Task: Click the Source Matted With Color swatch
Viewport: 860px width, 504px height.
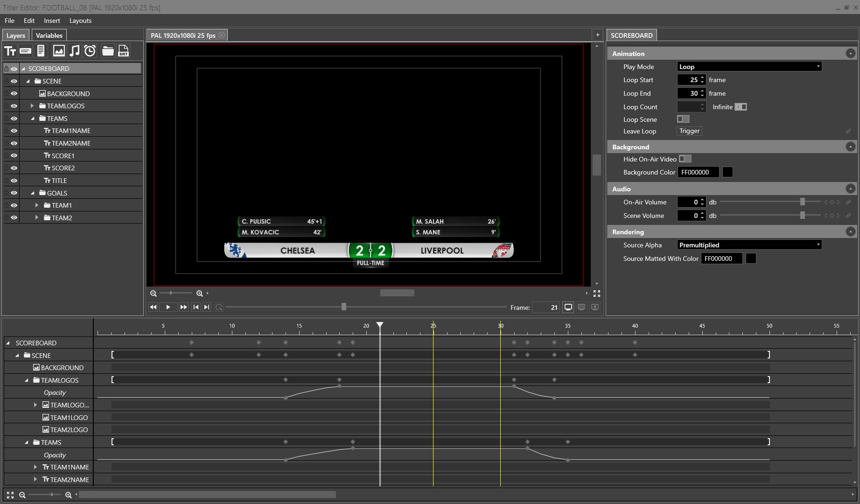Action: pyautogui.click(x=751, y=259)
